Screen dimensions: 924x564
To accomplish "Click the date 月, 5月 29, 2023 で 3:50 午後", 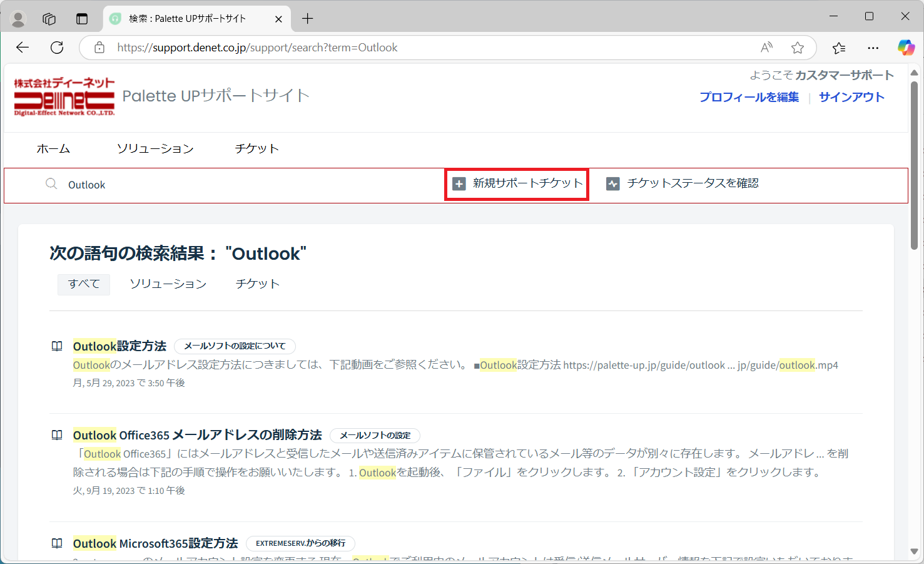I will pyautogui.click(x=129, y=383).
